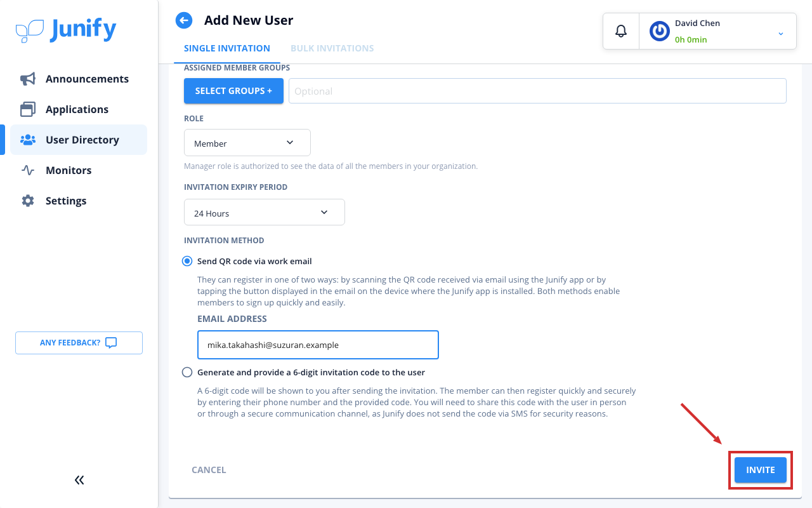Image resolution: width=812 pixels, height=508 pixels.
Task: Expand David Chen's account menu chevron
Action: (781, 34)
